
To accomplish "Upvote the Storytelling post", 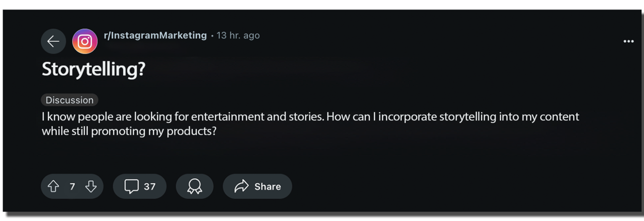I will coord(53,187).
